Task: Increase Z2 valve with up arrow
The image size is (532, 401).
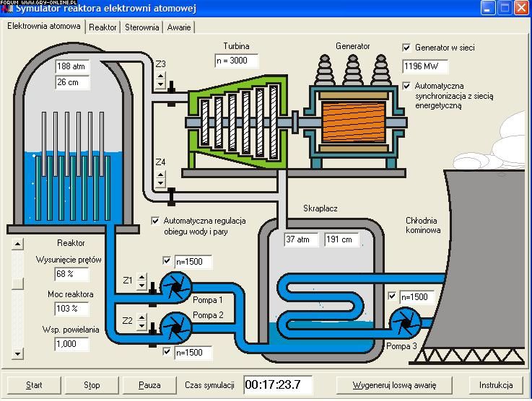Action: [141, 317]
